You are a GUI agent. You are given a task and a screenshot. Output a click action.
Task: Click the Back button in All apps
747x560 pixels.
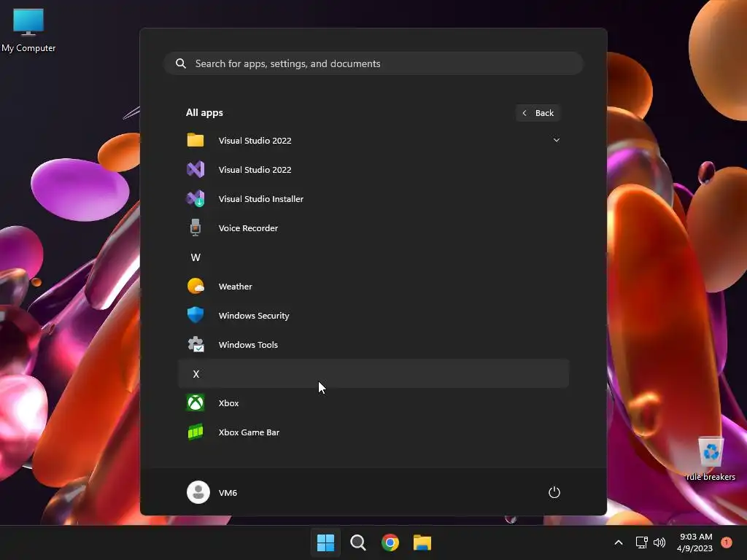538,113
